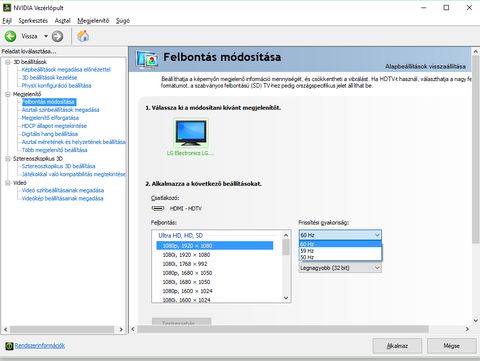Collapse the Megjelenítő tree node
Image resolution: width=480 pixels, height=361 pixels.
coord(8,94)
